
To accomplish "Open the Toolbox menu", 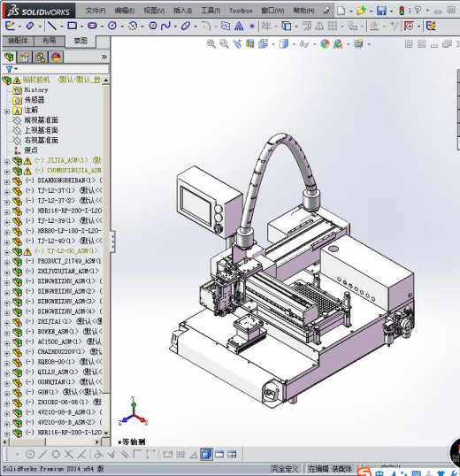I will 241,11.
